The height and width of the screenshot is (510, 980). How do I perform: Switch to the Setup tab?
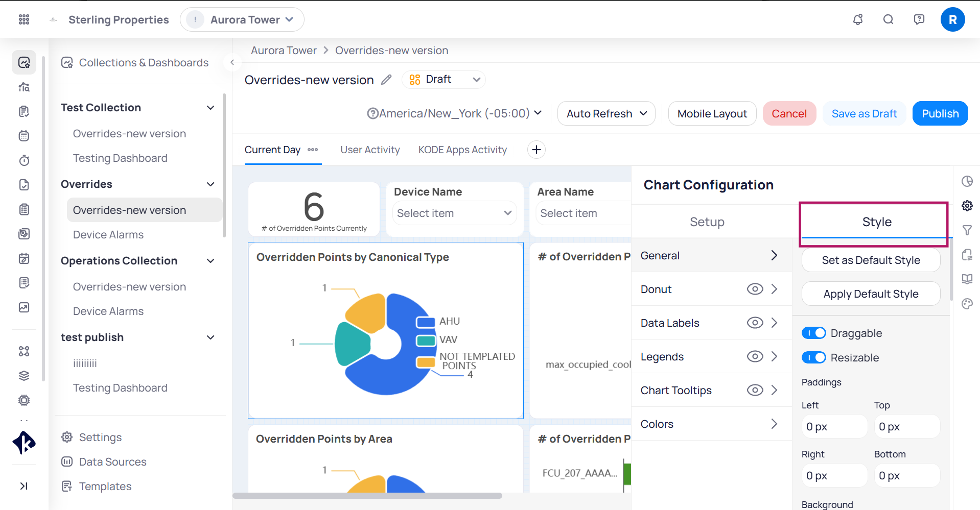pos(707,222)
